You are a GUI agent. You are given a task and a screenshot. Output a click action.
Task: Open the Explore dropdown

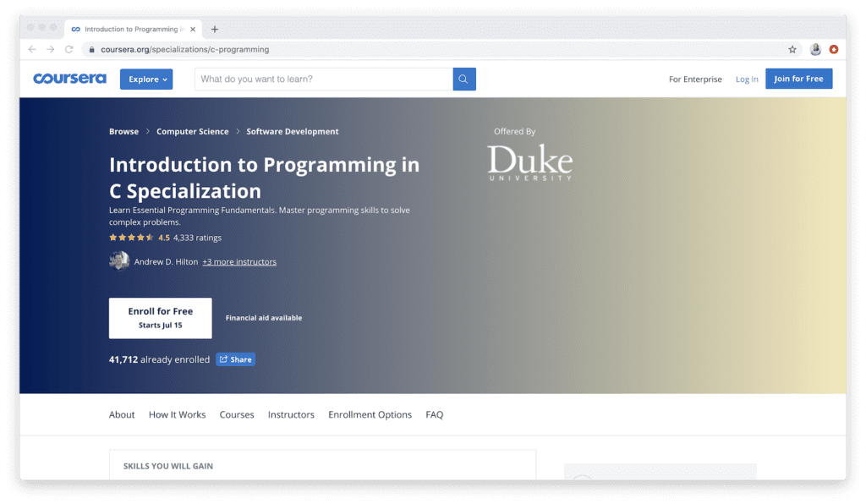(146, 79)
